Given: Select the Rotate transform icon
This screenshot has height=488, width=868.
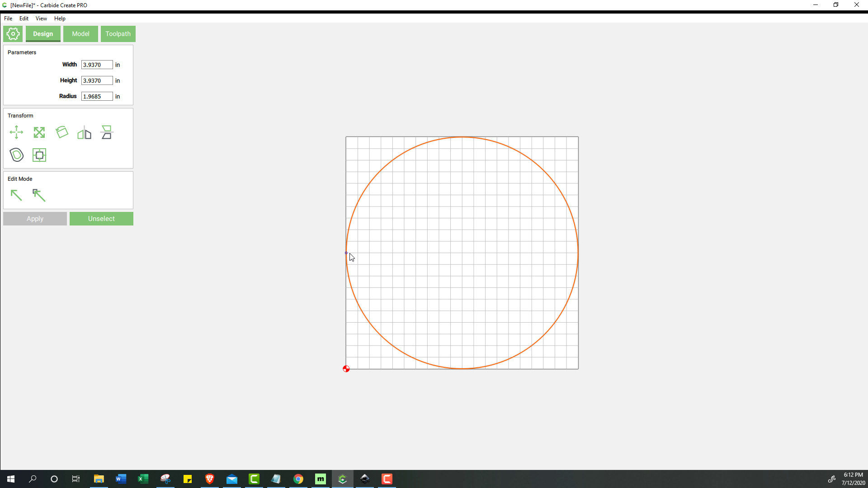Looking at the screenshot, I should (x=61, y=132).
